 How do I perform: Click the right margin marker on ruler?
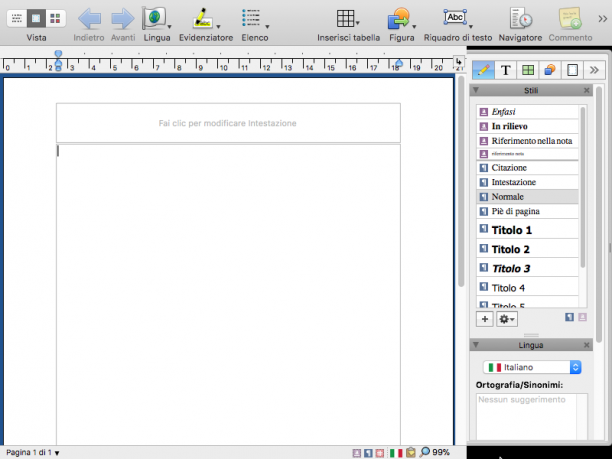click(399, 63)
